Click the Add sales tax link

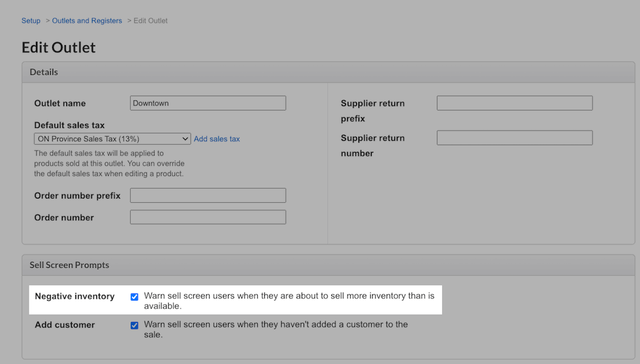[x=217, y=139]
